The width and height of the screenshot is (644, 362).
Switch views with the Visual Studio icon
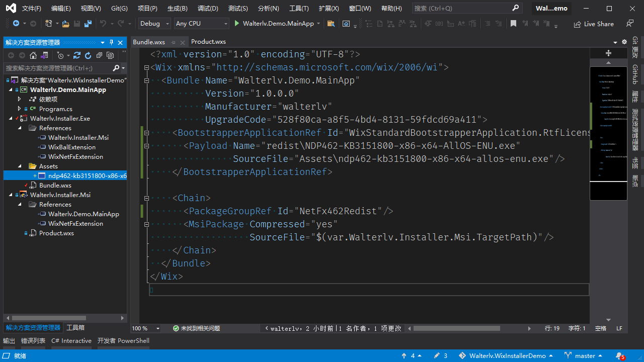[x=45, y=55]
